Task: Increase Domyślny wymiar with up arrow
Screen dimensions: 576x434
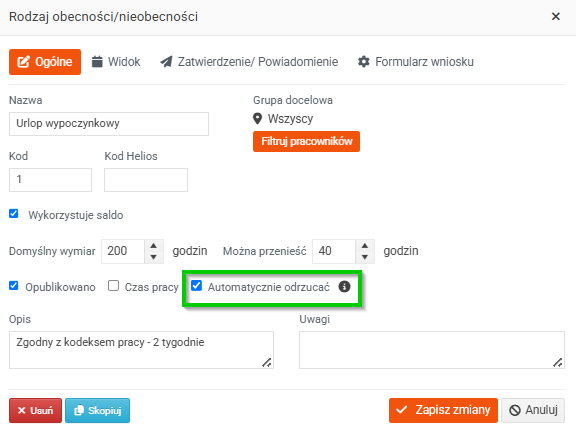Action: [x=154, y=246]
